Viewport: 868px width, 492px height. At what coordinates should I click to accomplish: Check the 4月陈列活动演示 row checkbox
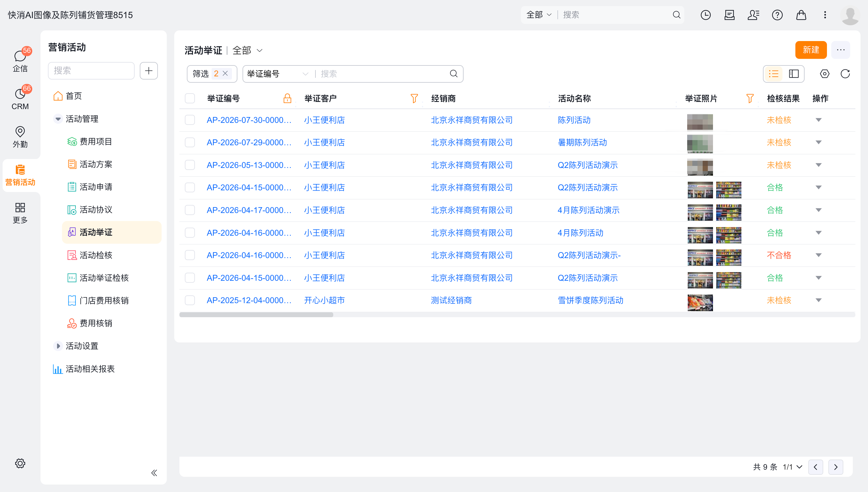[x=190, y=210]
